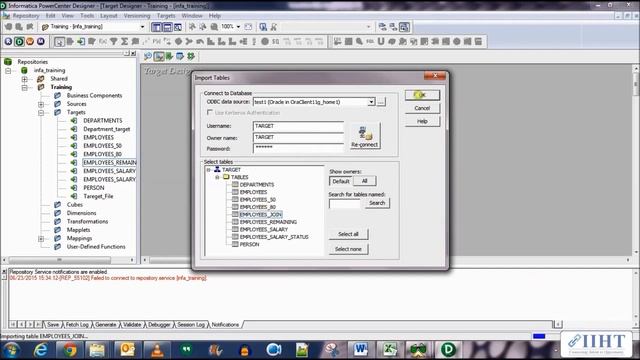Open the Targets menu

(166, 16)
